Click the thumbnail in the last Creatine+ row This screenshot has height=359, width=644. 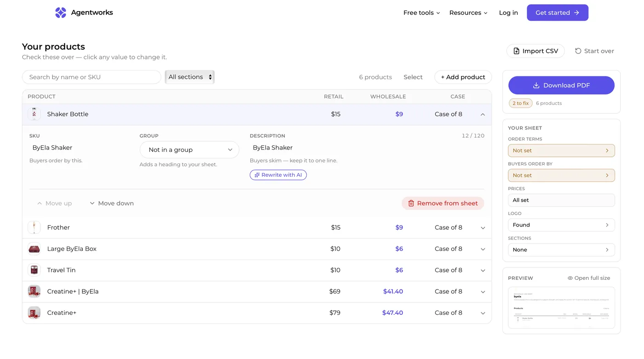point(34,313)
